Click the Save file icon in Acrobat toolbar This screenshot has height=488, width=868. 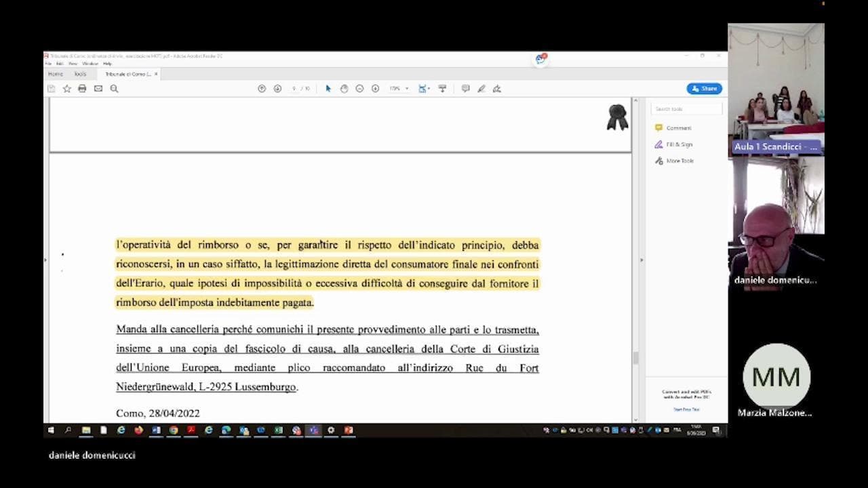coord(51,89)
